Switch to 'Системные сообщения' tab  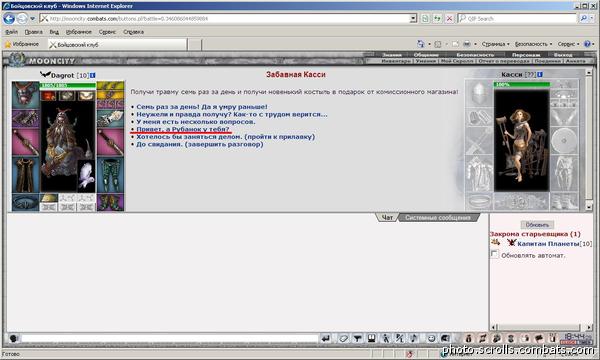point(438,218)
